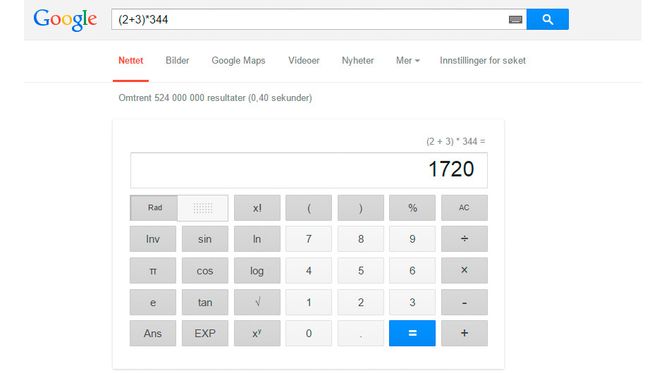The height and width of the screenshot is (374, 664).
Task: Click the digit 2 key
Action: (361, 302)
